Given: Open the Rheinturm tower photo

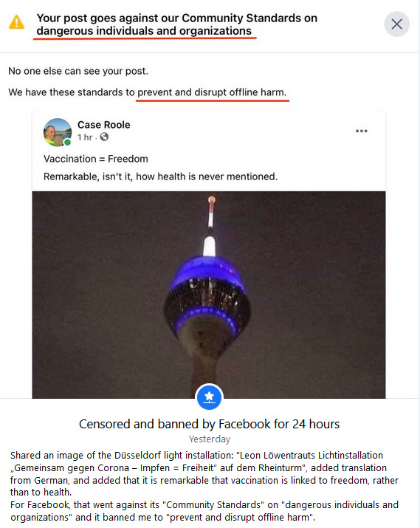Looking at the screenshot, I should 209,295.
